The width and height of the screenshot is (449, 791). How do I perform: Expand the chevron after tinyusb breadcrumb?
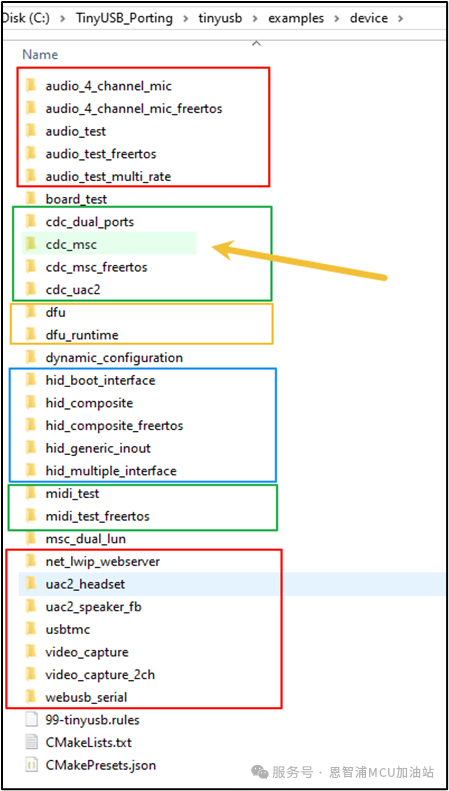pos(256,19)
